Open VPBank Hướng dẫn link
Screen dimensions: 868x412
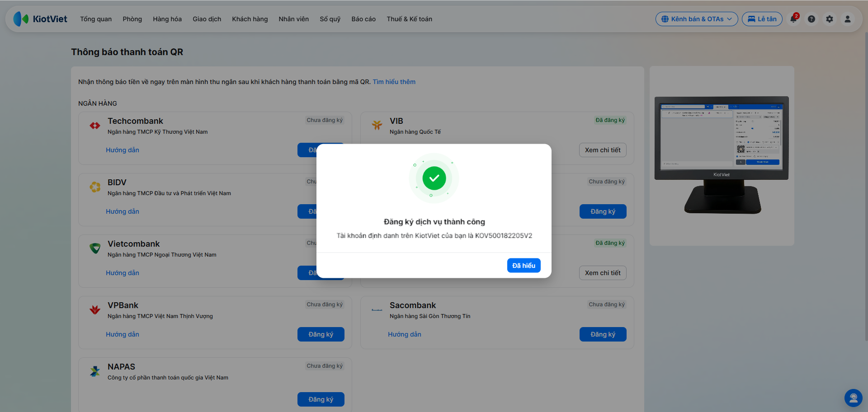[123, 334]
